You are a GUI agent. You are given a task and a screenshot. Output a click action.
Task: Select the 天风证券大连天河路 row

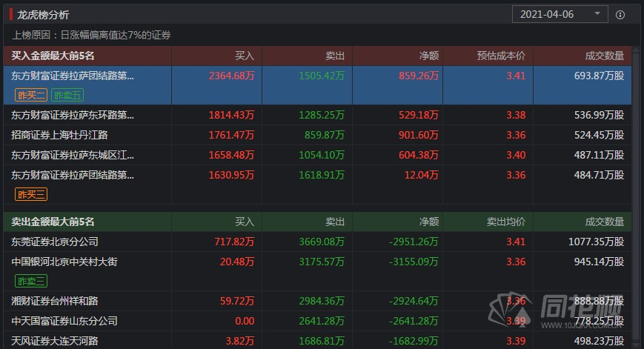pos(55,341)
